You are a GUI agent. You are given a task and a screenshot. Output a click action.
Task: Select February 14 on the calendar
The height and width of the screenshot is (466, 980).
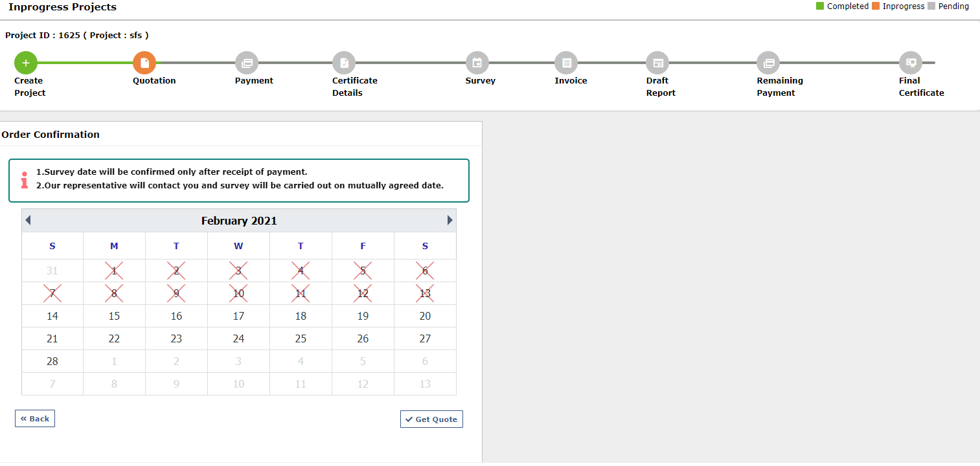(x=52, y=316)
